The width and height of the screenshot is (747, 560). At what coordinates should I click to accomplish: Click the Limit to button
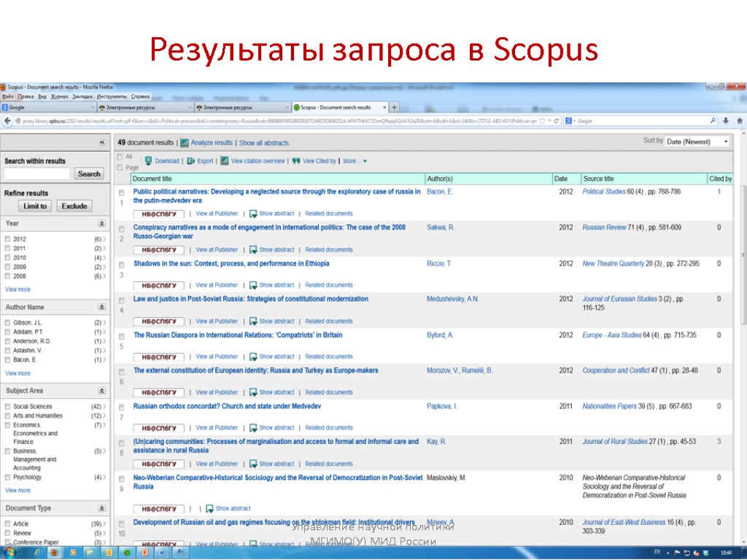(x=35, y=206)
